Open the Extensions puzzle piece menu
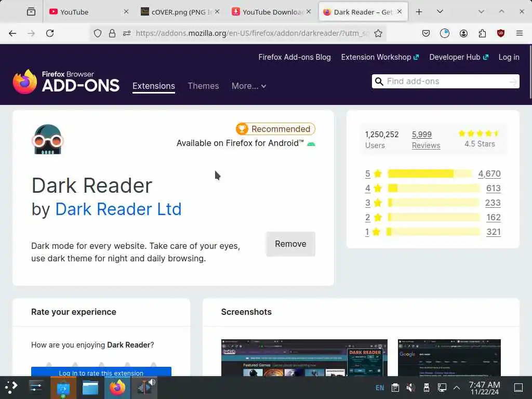 click(482, 33)
